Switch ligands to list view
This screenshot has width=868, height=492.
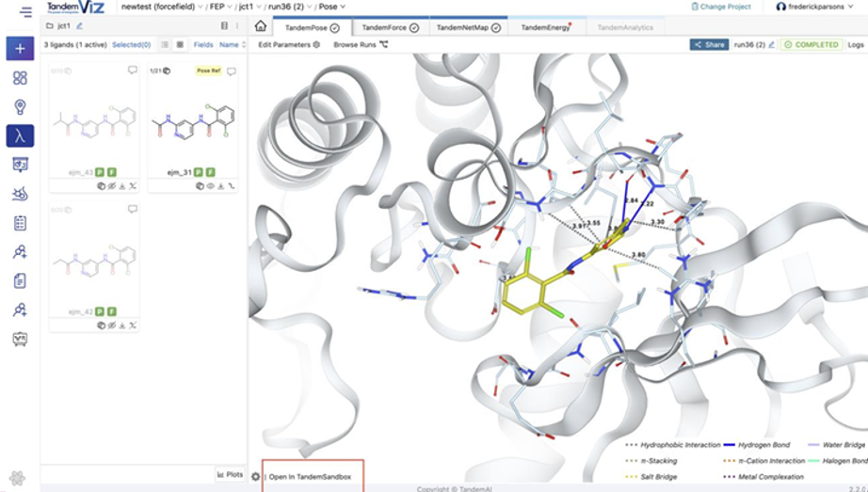point(165,45)
